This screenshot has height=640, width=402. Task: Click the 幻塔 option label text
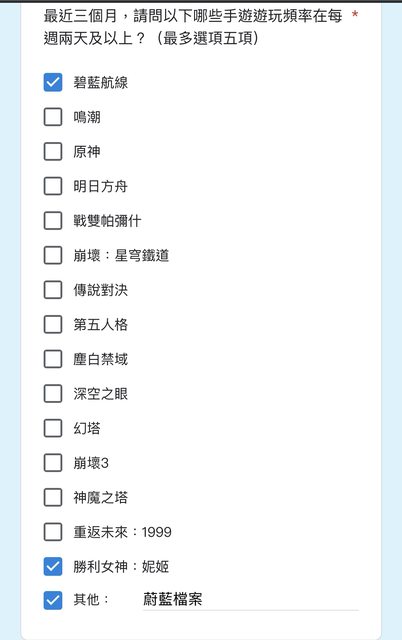click(x=87, y=429)
